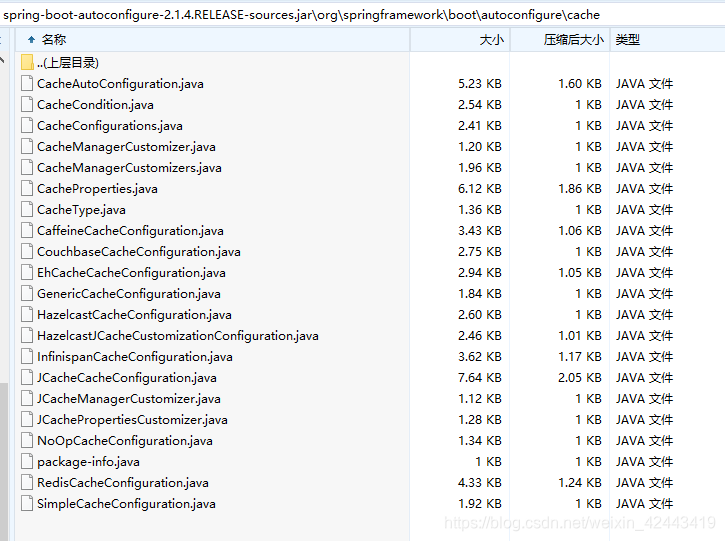Select NoOpCacheConfiguration.java file name

coord(125,441)
